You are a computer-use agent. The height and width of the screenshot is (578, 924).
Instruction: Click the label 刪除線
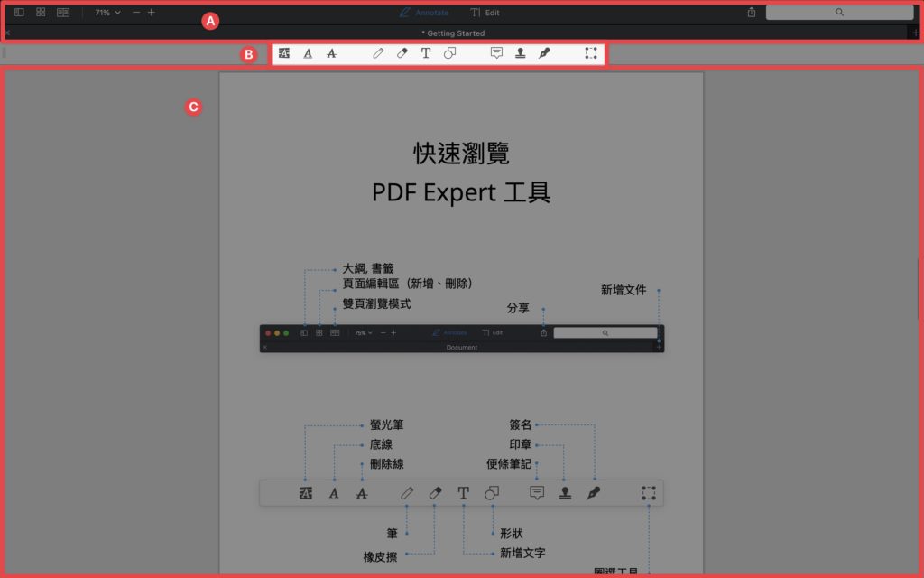(386, 464)
